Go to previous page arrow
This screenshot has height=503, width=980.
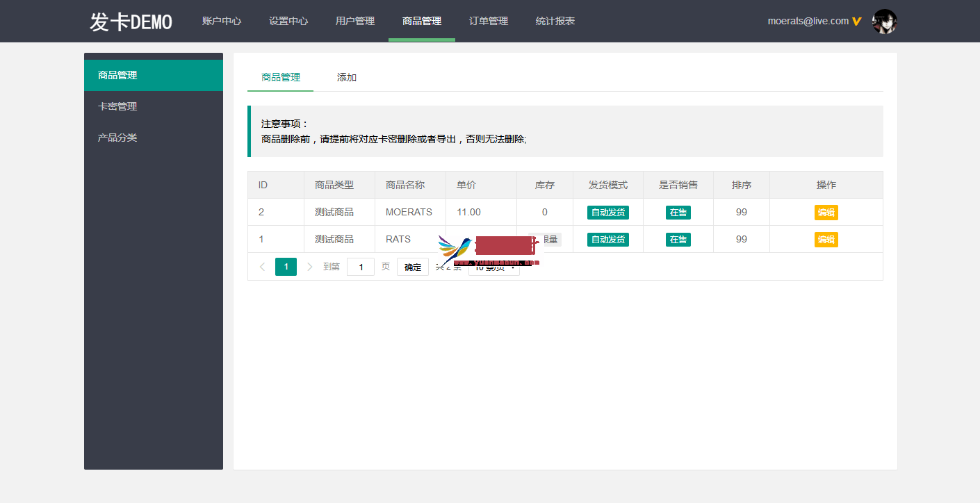262,267
